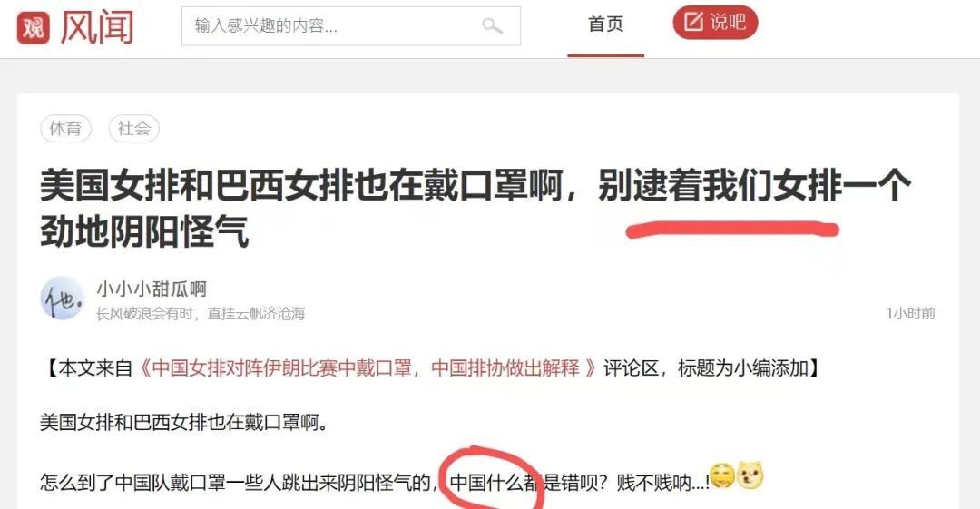Image resolution: width=980 pixels, height=509 pixels.
Task: Click the pencil icon in 说吧 button
Action: [x=693, y=22]
